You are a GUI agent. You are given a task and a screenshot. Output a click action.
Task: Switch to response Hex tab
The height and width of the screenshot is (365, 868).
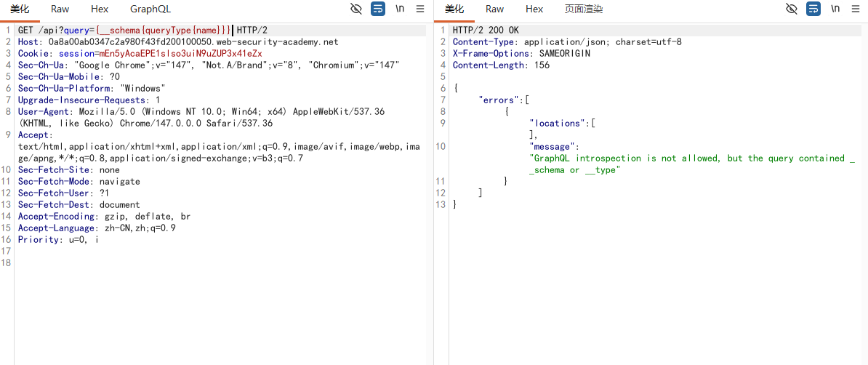[534, 9]
